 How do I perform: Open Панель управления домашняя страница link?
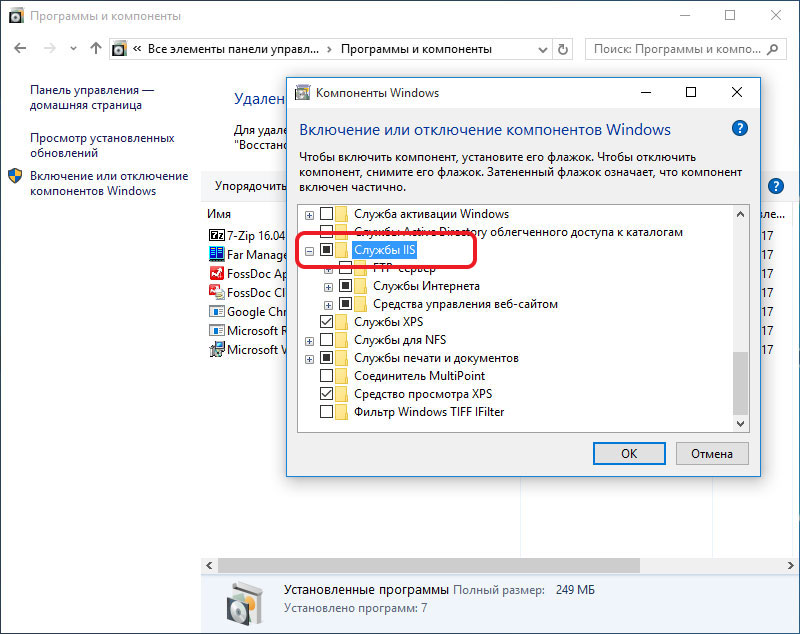92,97
